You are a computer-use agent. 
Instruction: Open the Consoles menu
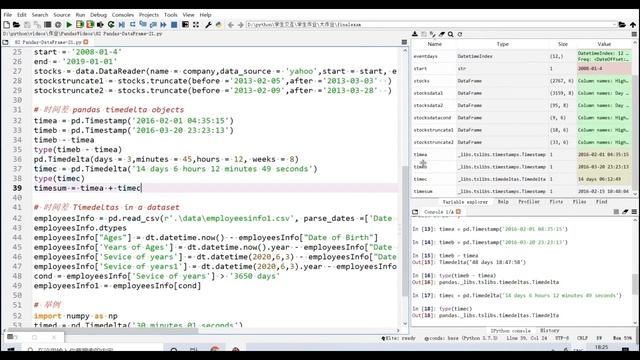123,15
